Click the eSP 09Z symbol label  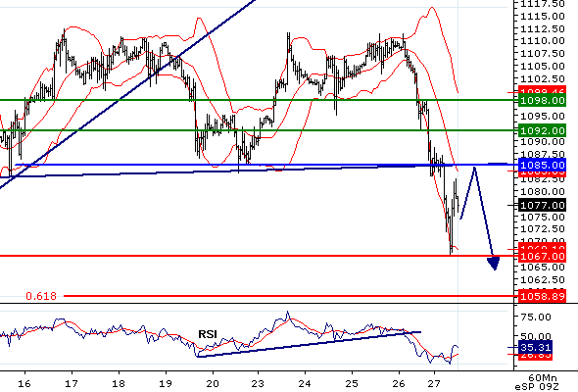(x=537, y=386)
